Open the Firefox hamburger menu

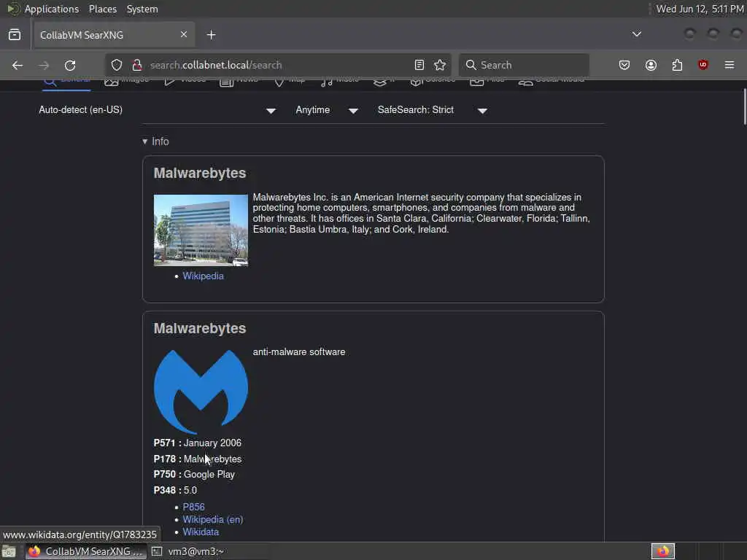click(x=729, y=65)
